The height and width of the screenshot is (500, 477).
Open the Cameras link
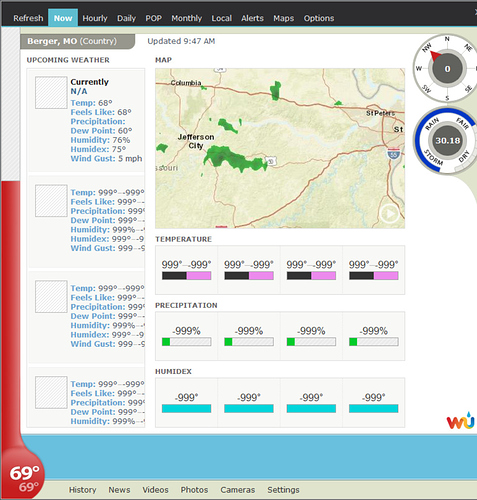point(238,490)
